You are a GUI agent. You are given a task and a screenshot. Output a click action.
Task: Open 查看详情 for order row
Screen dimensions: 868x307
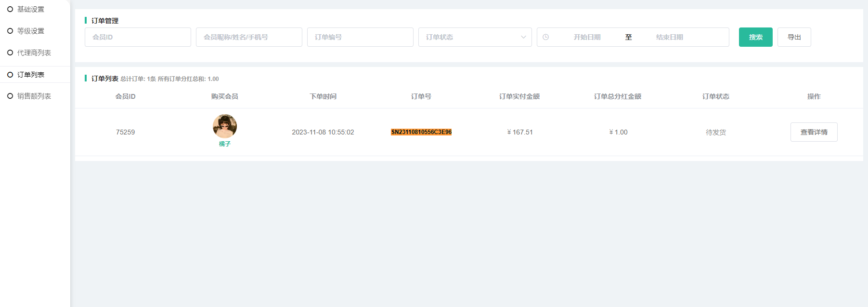coord(814,132)
